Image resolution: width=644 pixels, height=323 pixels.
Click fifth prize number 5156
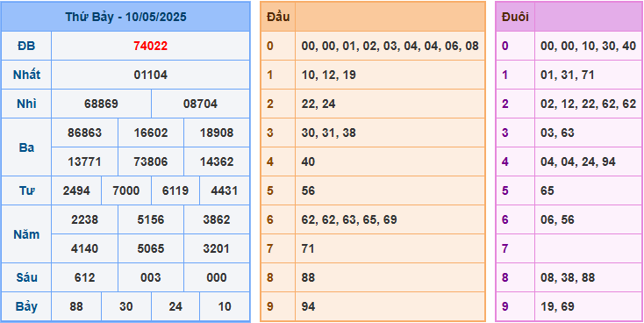pos(151,219)
